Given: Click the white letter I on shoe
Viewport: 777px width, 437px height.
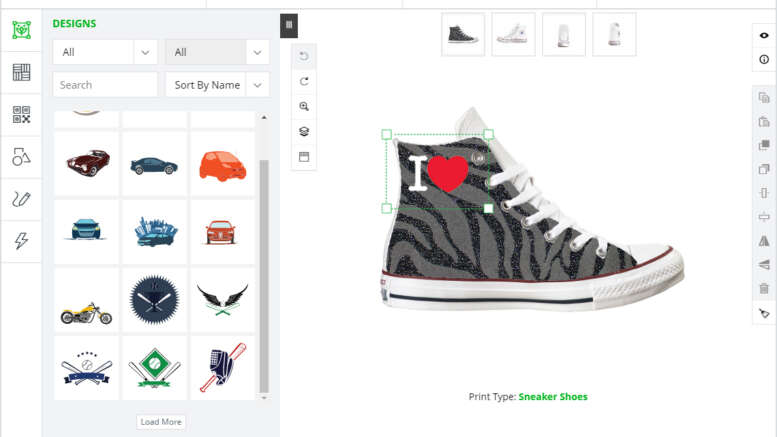Looking at the screenshot, I should point(418,172).
